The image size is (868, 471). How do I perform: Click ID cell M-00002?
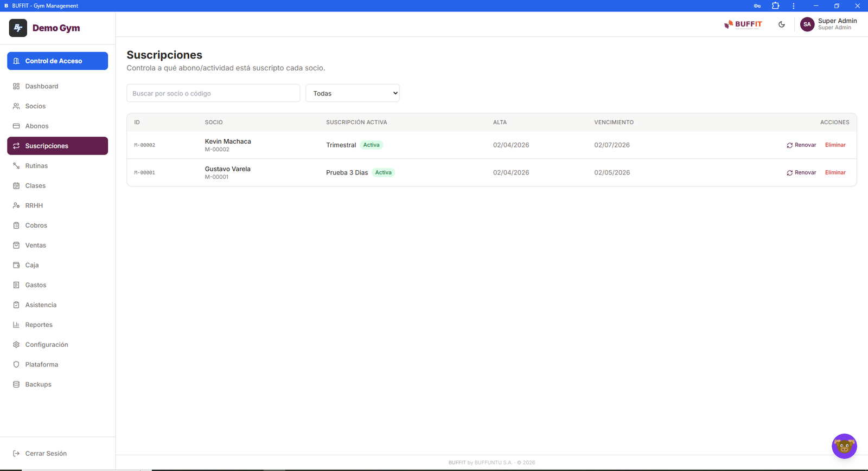click(145, 145)
